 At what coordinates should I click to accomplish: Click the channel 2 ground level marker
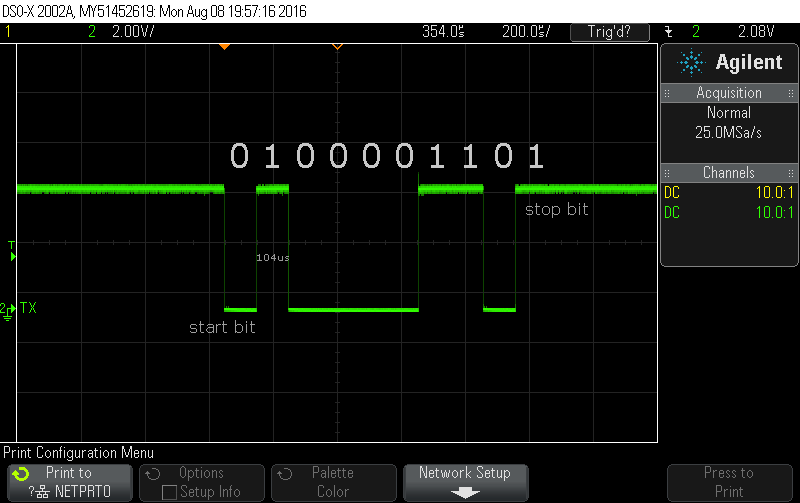8,311
